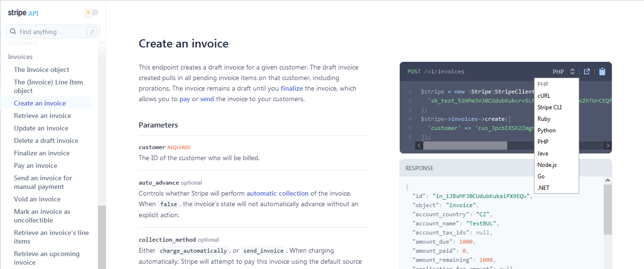Open Mark an invoice as uncollectible
Image resolution: width=644 pixels, height=269 pixels.
(42, 216)
